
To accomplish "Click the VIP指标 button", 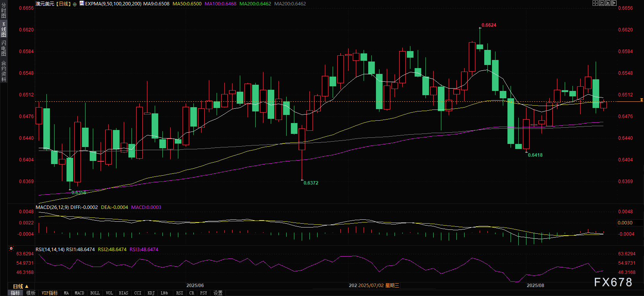I will [x=50, y=293].
